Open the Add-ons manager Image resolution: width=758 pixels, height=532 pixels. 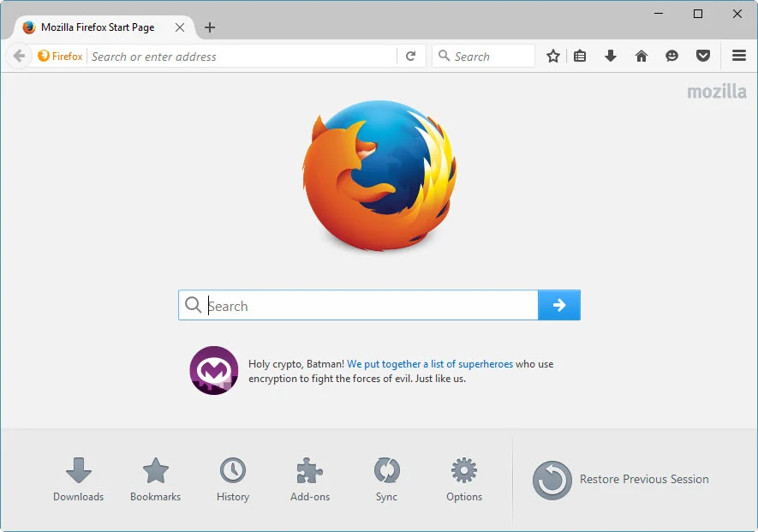click(309, 478)
